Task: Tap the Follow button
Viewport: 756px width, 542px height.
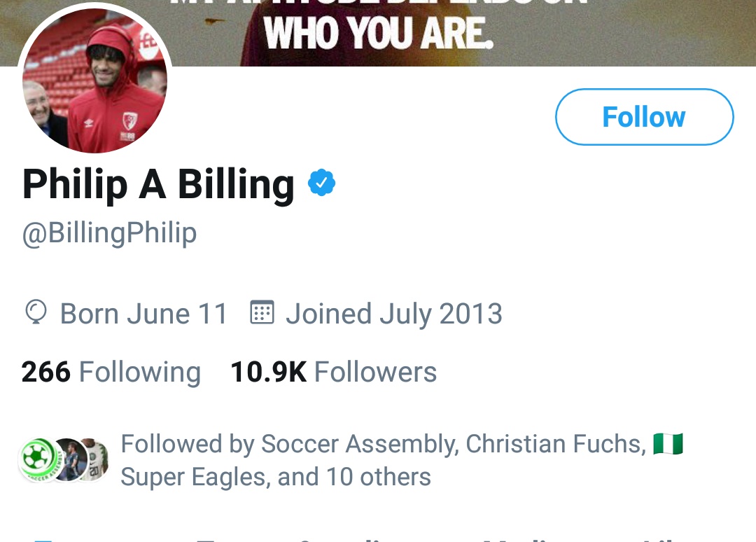Action: pos(644,117)
